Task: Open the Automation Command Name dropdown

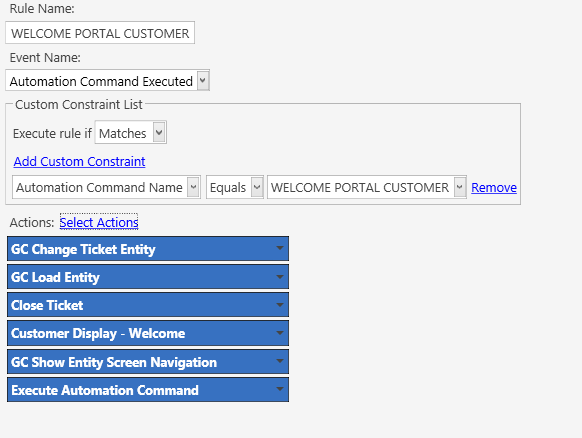Action: [x=193, y=187]
